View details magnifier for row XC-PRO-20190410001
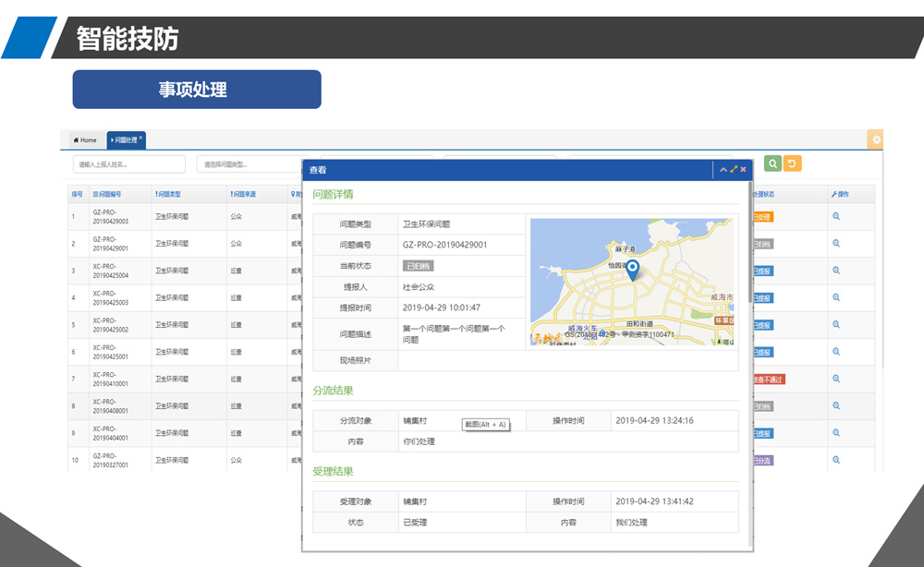Viewport: 924px width, 567px height. click(x=836, y=379)
